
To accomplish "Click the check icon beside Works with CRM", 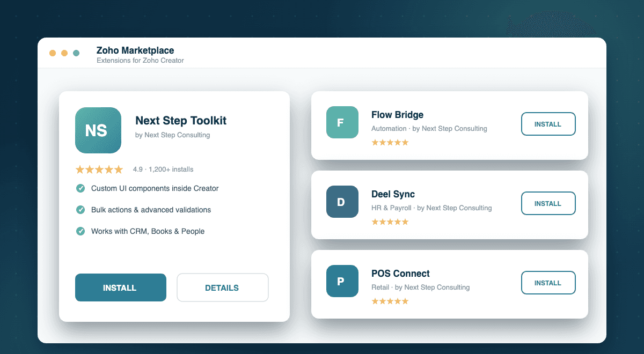I will 80,231.
